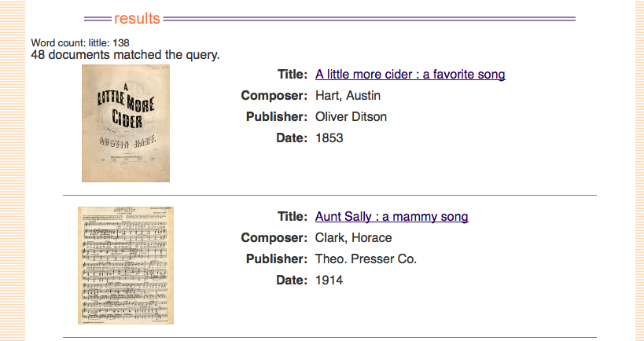Click the "Date:" label beside 1853
The width and height of the screenshot is (644, 341).
(292, 138)
